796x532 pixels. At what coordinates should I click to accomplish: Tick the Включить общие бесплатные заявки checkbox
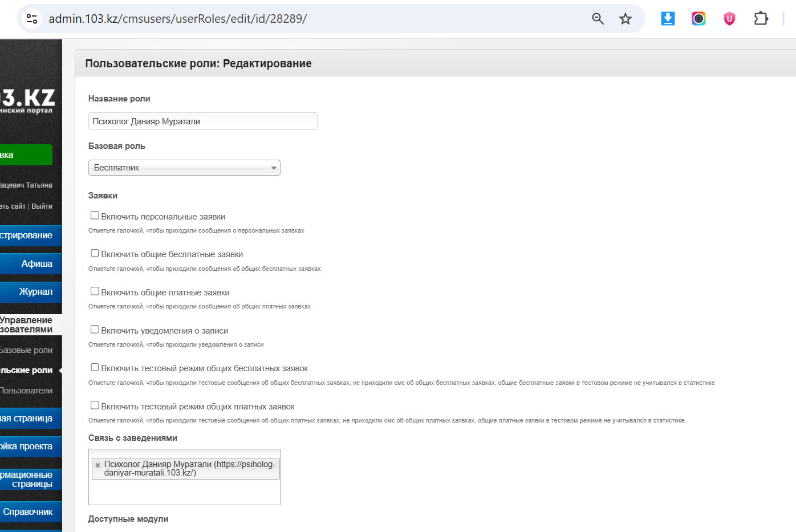95,253
